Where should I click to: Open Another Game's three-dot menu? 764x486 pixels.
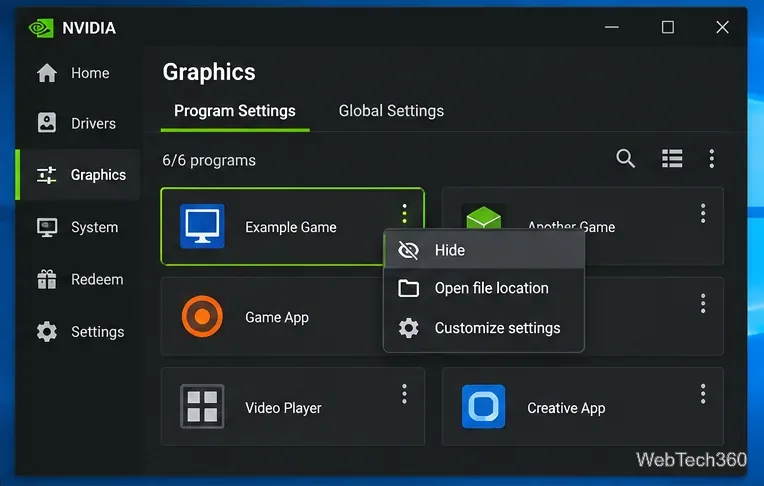click(x=703, y=213)
